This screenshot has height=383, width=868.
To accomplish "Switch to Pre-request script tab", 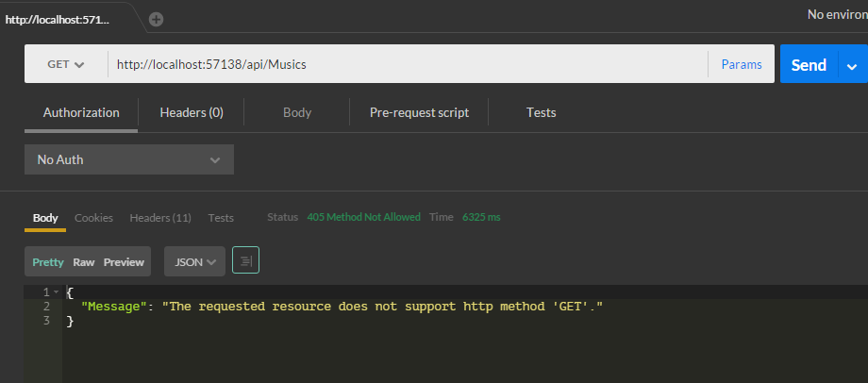I will tap(419, 112).
